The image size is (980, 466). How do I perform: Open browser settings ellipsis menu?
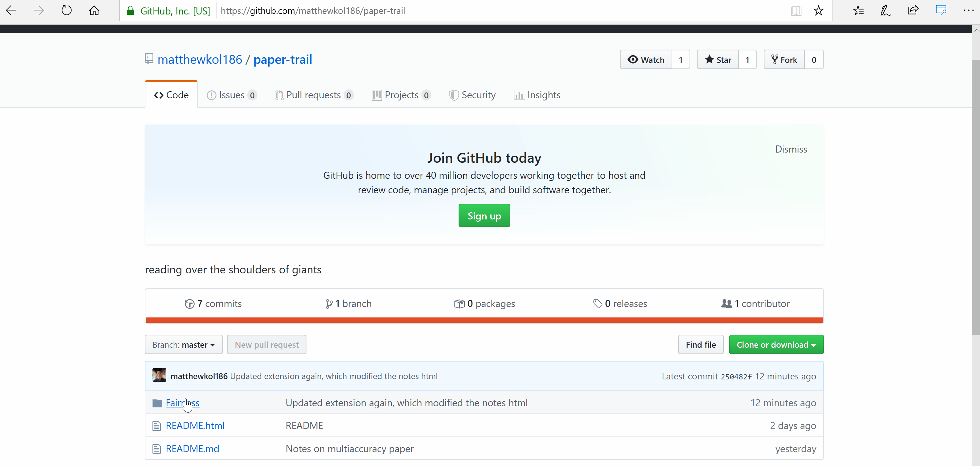pos(968,10)
